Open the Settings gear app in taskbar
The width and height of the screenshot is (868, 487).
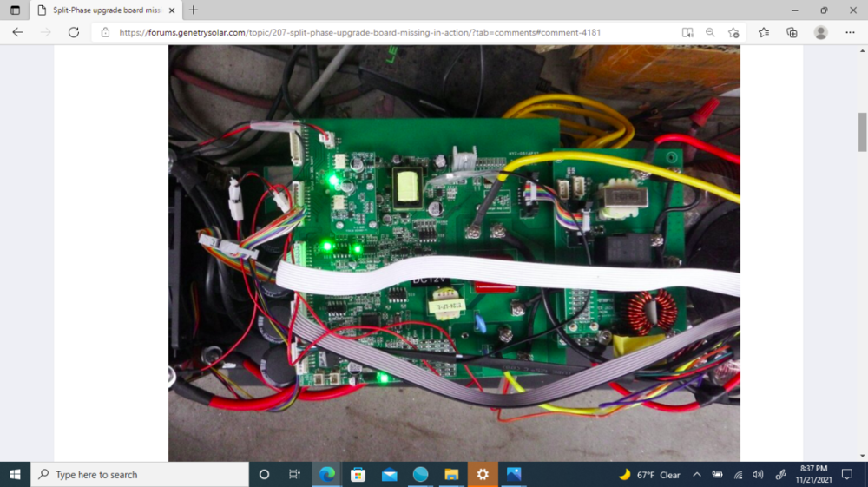click(483, 474)
